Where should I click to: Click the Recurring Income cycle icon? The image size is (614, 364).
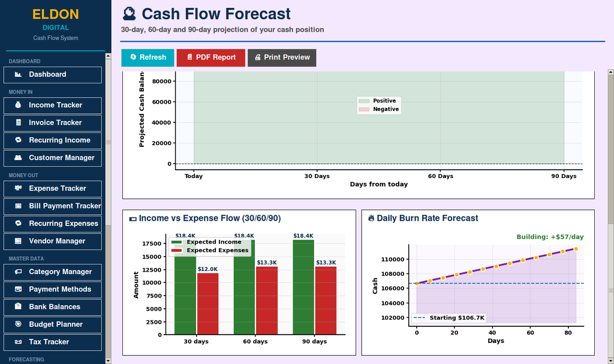pos(18,140)
